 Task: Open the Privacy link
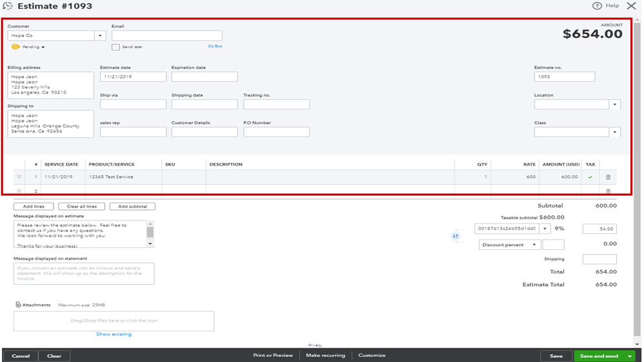point(315,345)
